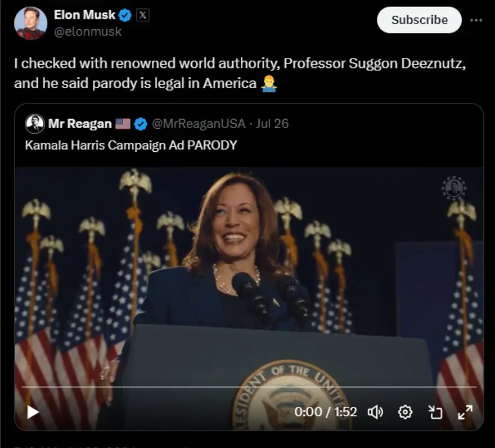Open the @elonmusk handle link
This screenshot has width=495, height=448.
pyautogui.click(x=87, y=32)
